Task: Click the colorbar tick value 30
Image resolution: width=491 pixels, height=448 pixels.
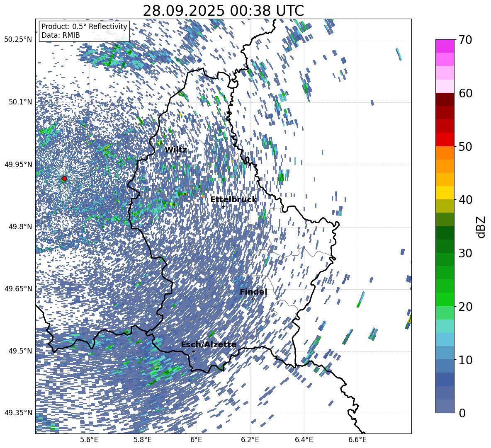Action: pyautogui.click(x=465, y=253)
